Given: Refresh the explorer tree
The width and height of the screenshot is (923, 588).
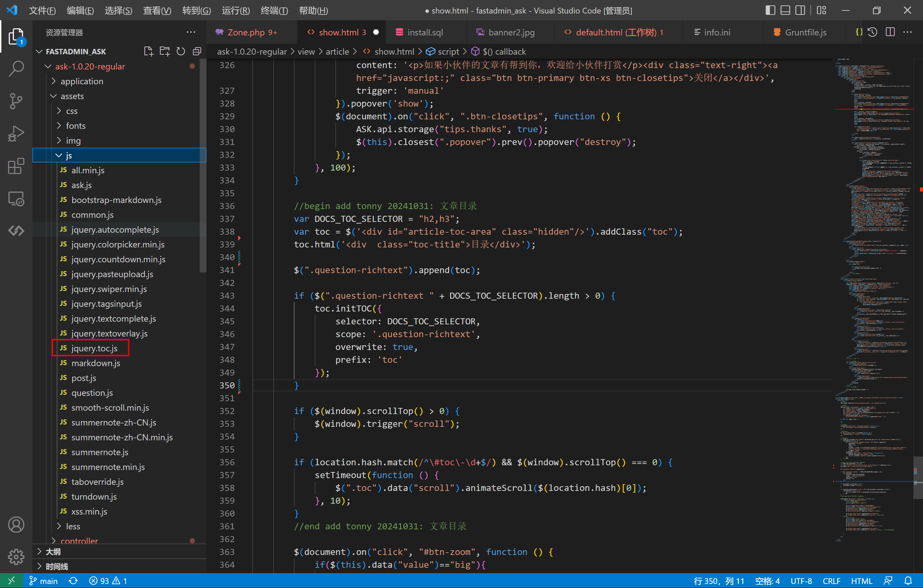Looking at the screenshot, I should [180, 51].
